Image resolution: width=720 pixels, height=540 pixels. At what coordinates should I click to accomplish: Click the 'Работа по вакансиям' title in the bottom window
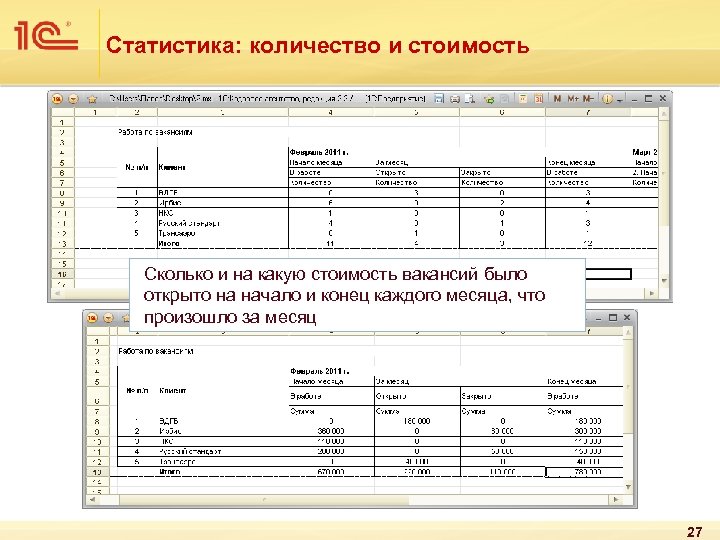click(156, 351)
